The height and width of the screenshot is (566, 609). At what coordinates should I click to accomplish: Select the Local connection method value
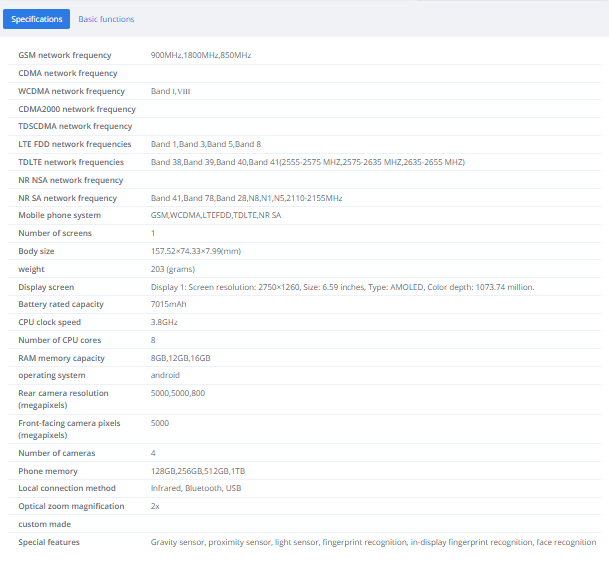point(196,488)
